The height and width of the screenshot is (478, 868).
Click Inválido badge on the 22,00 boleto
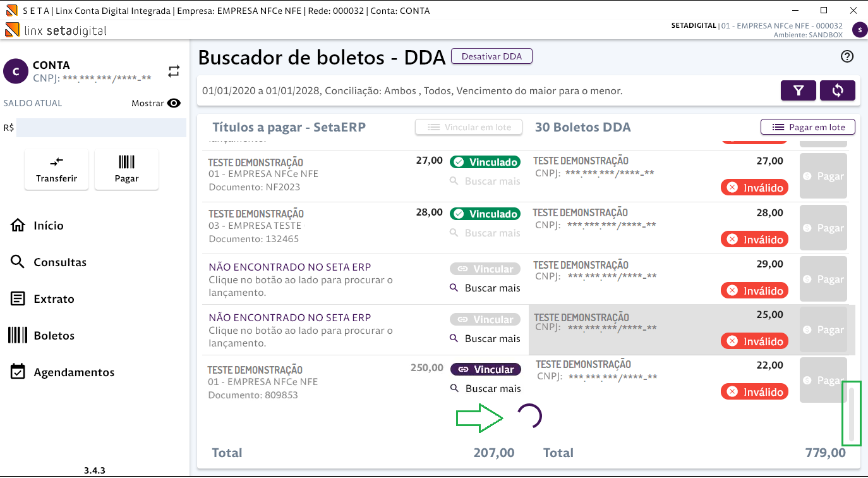pos(755,392)
